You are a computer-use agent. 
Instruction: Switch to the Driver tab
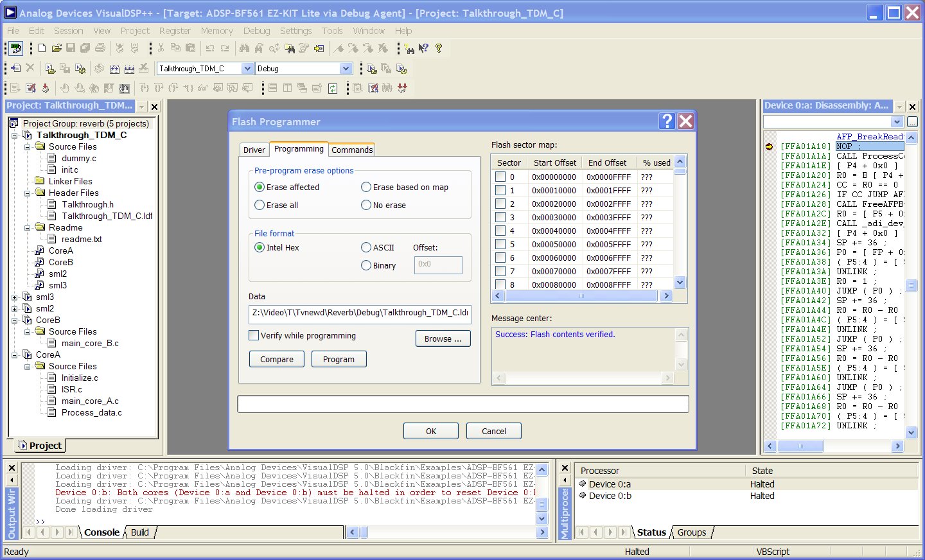pyautogui.click(x=254, y=150)
